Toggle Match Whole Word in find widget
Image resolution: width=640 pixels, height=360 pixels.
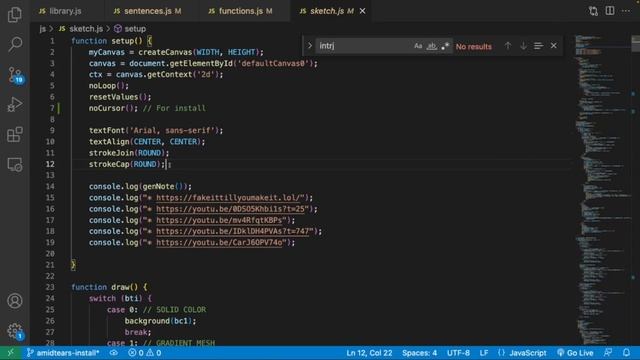[431, 46]
